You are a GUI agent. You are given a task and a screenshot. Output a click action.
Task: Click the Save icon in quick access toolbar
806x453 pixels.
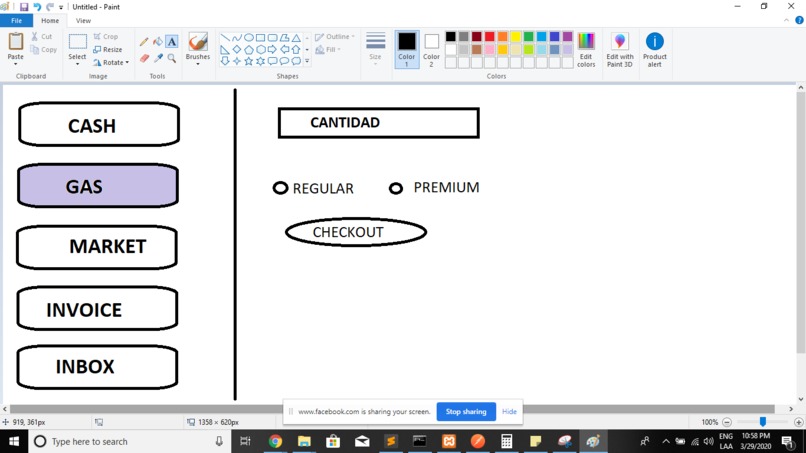[24, 7]
